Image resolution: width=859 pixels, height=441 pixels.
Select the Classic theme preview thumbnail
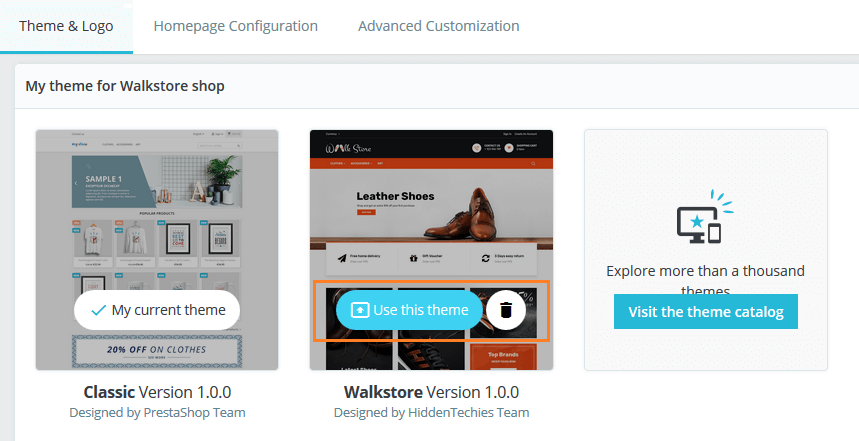[x=157, y=250]
